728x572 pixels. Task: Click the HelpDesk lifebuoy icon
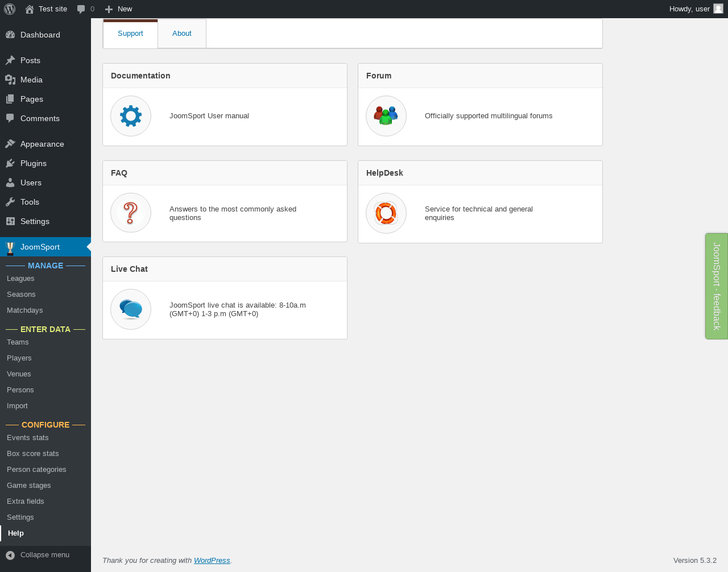[x=386, y=213]
